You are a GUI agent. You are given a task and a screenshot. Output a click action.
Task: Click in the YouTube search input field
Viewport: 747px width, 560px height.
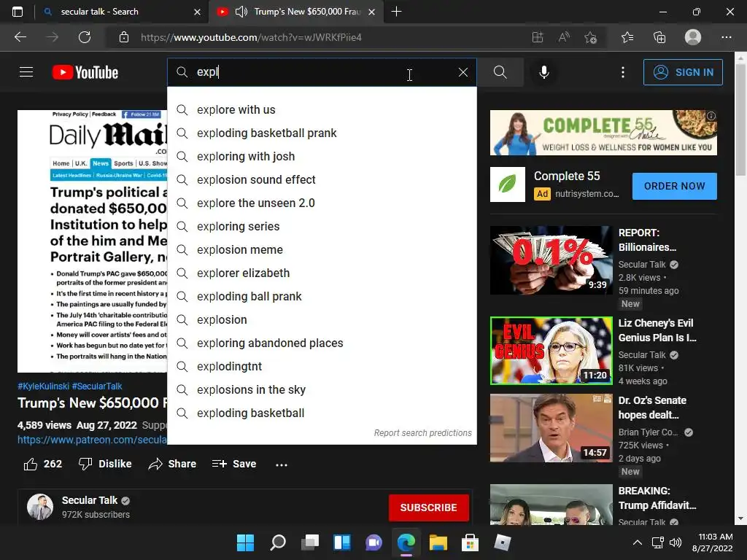322,72
